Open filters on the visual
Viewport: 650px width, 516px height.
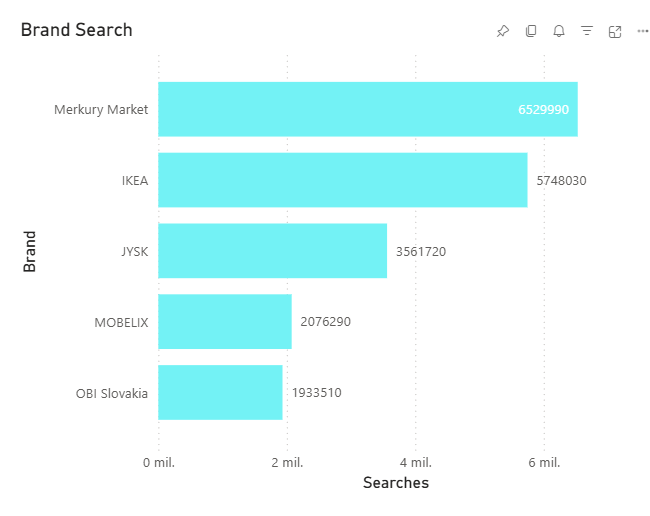587,31
